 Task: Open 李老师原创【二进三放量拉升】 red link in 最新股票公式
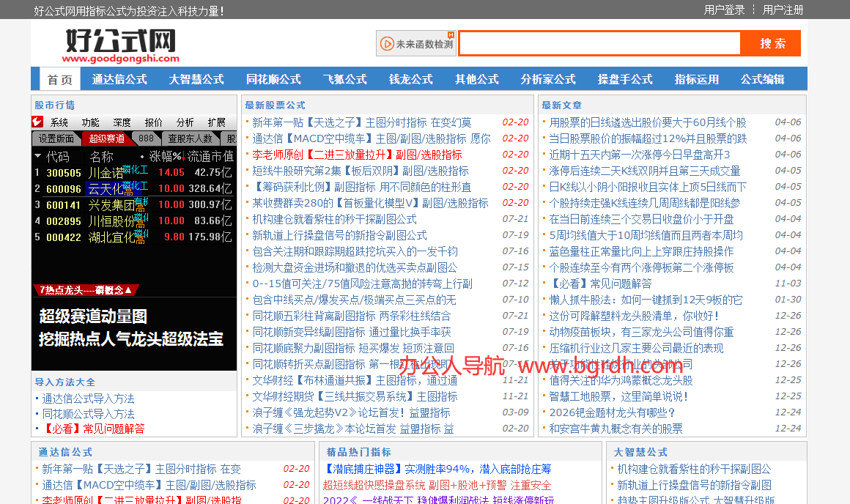point(357,155)
